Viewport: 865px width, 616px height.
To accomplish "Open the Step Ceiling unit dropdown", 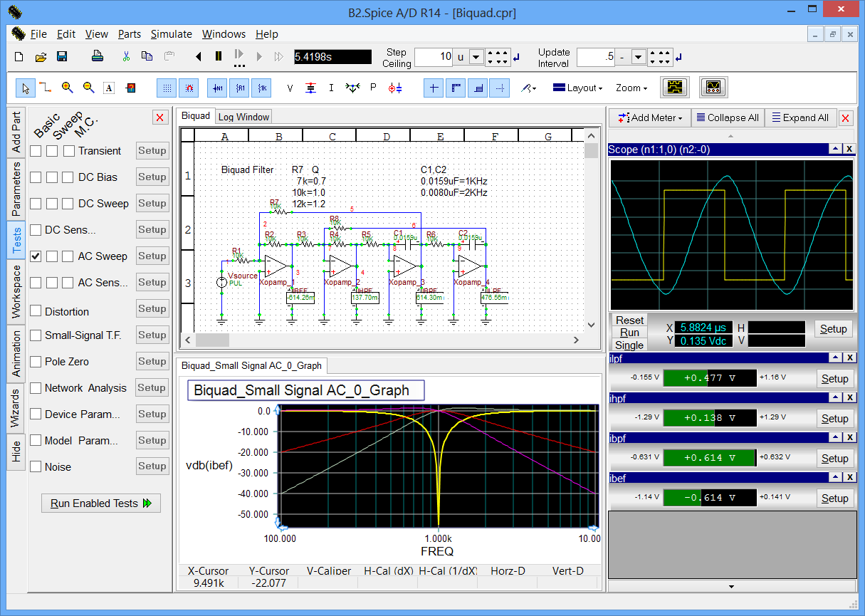I will click(x=477, y=57).
